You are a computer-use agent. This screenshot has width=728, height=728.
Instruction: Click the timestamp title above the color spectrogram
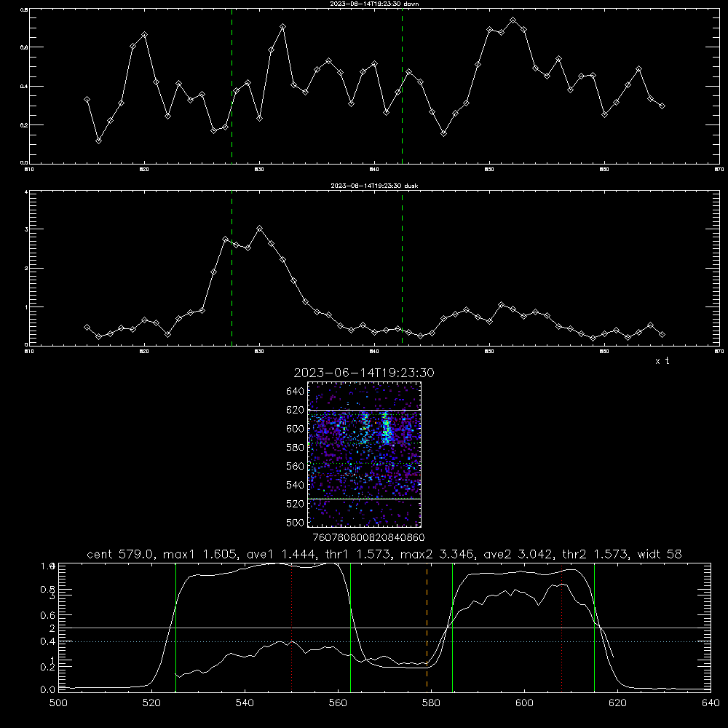coord(364,373)
